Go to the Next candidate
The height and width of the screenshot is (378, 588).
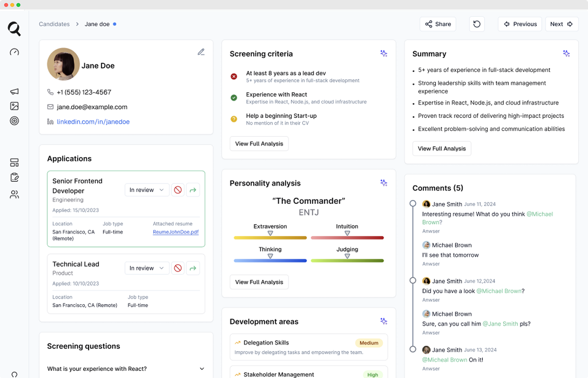561,24
